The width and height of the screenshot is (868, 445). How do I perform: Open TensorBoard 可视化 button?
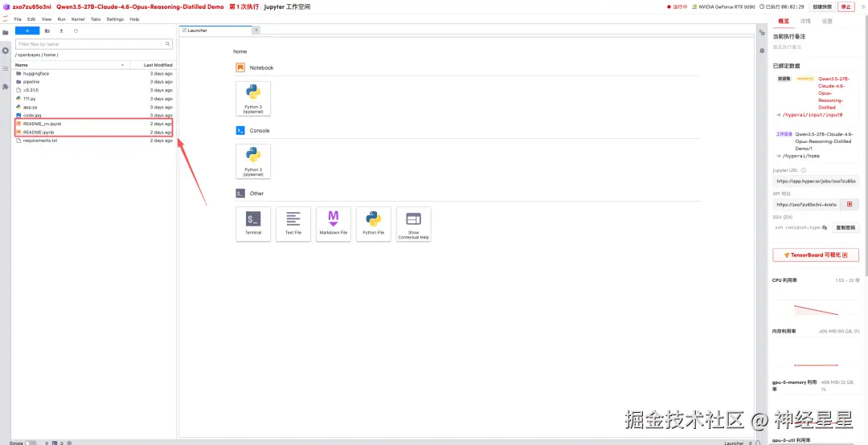pyautogui.click(x=816, y=255)
